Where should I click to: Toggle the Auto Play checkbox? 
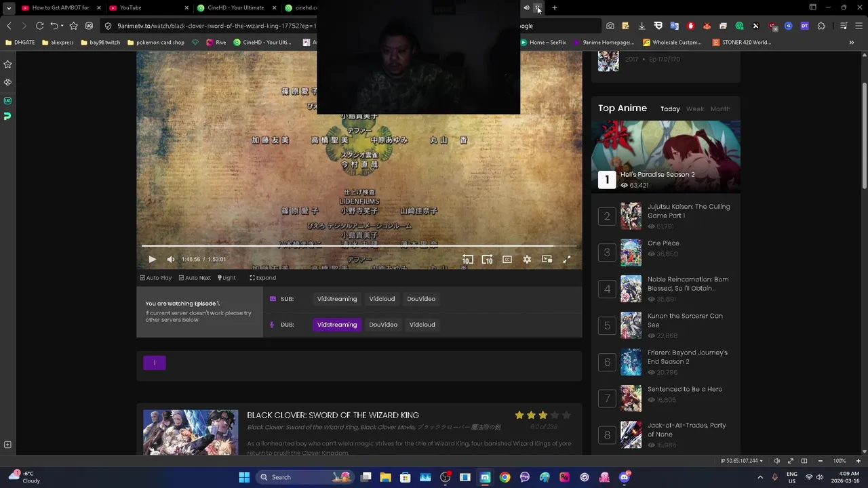(x=156, y=278)
